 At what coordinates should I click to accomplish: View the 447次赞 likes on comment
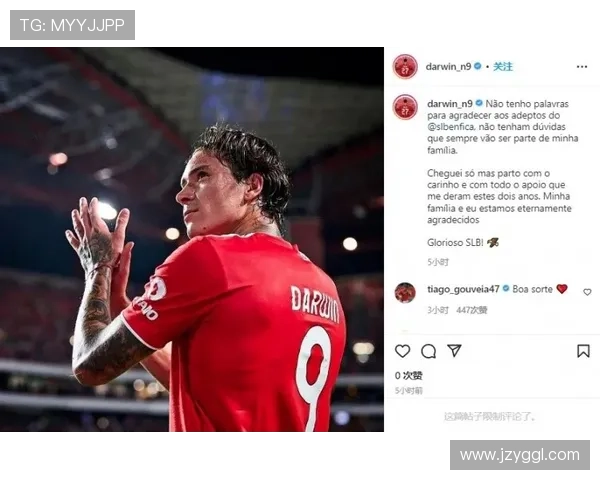pos(471,310)
